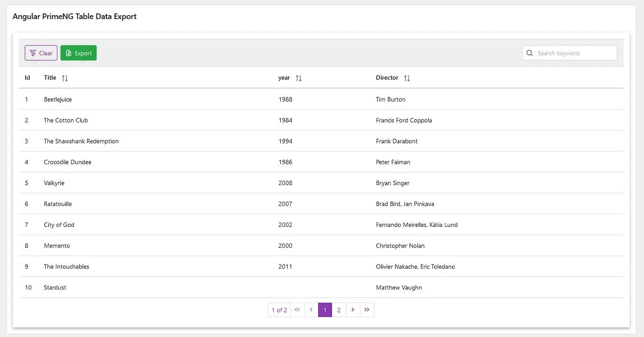Select page 2 in the paginator

pyautogui.click(x=339, y=309)
